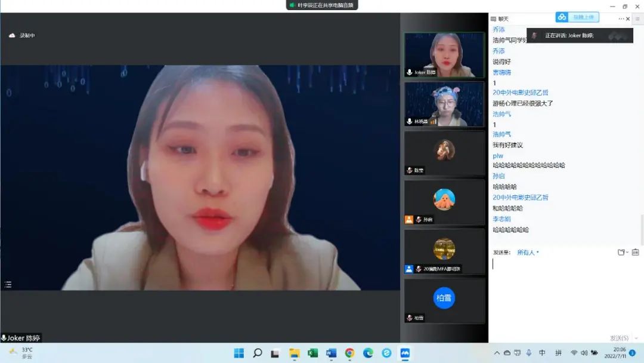Screen dimensions: 644x363
Task: Expand the 所有人 recipient dropdown
Action: click(528, 253)
